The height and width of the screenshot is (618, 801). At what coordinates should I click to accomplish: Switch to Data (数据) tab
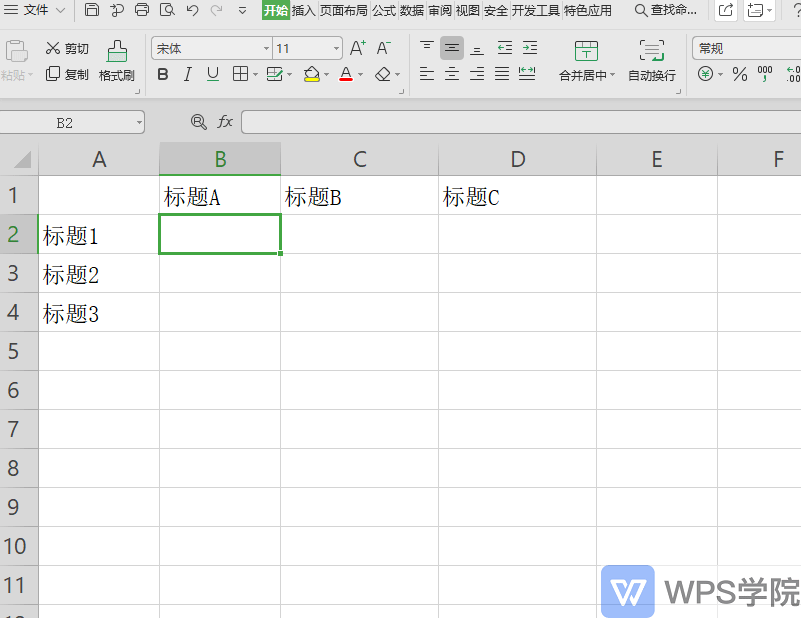[x=412, y=10]
